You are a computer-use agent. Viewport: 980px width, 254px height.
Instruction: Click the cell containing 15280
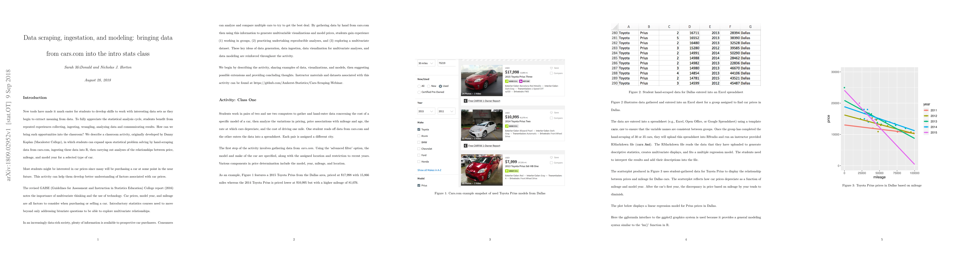pos(689,48)
